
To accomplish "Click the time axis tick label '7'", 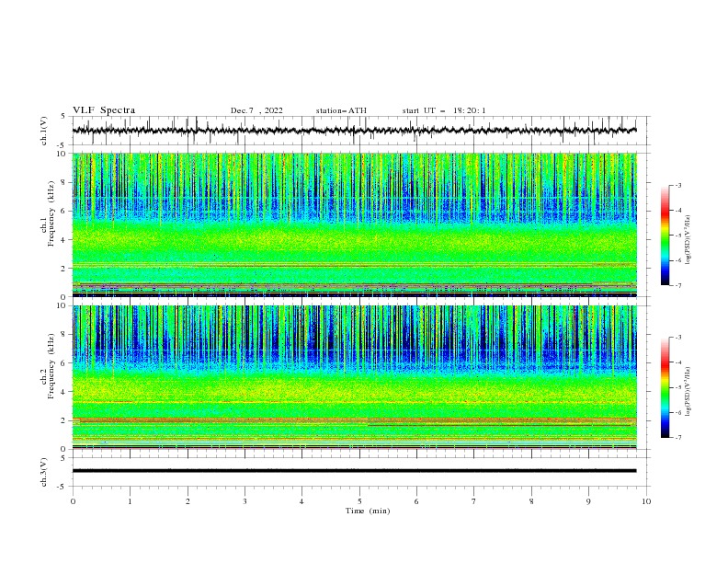I will (474, 501).
